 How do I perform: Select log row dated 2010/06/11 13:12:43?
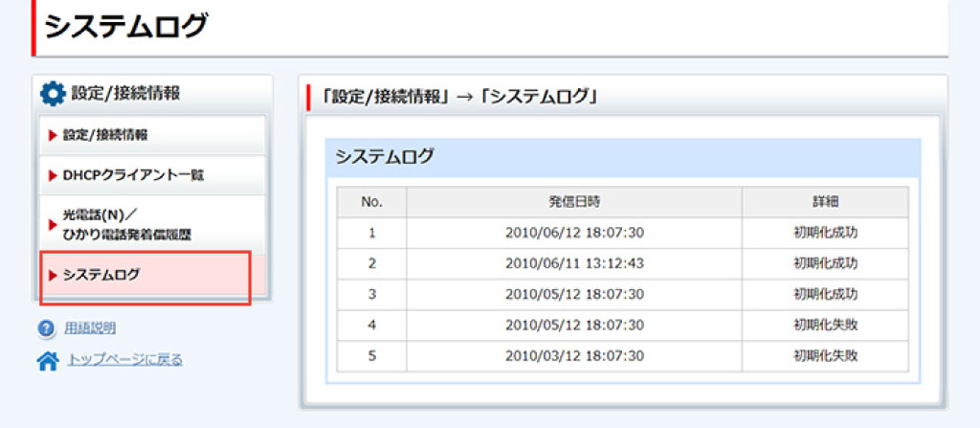click(574, 263)
